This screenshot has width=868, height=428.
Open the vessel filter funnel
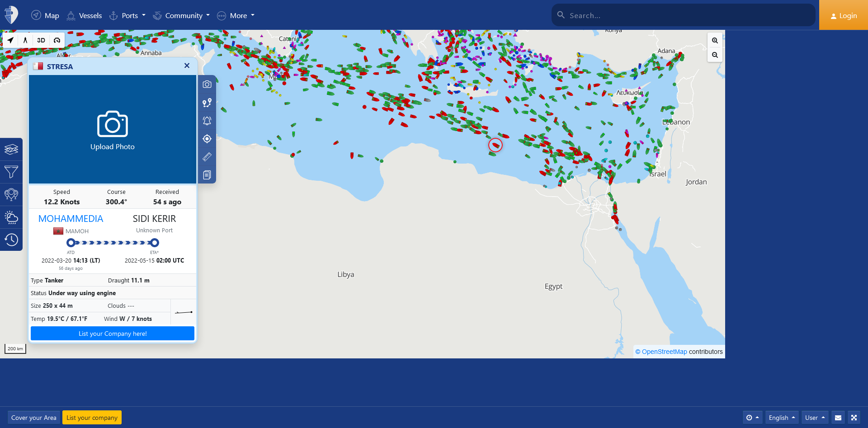coord(11,172)
